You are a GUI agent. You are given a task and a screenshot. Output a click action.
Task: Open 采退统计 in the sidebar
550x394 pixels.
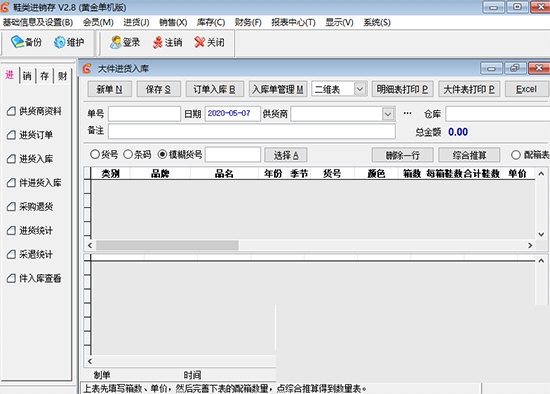tap(30, 254)
